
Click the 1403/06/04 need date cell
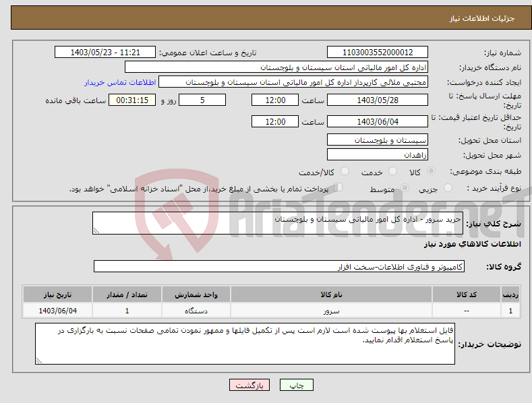(58, 311)
